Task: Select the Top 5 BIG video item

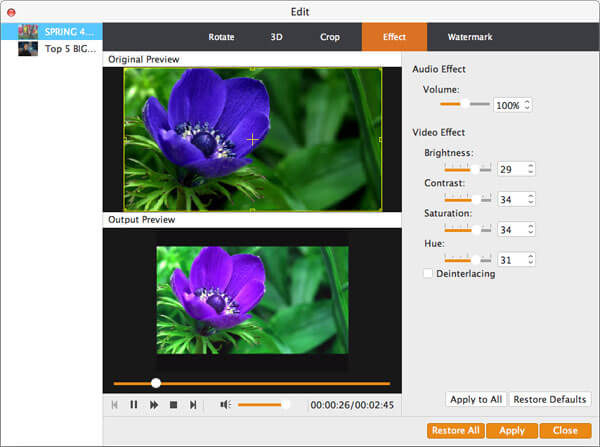Action: tap(27, 48)
